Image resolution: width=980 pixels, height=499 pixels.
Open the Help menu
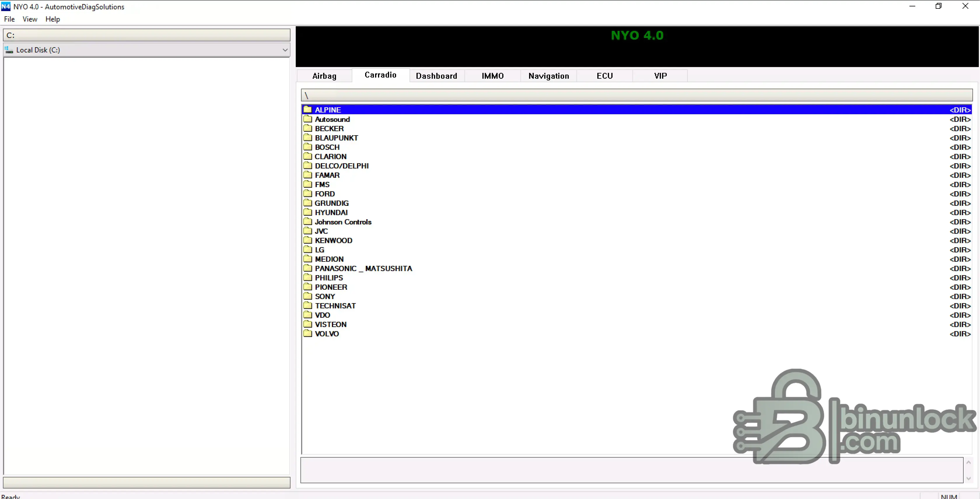(52, 19)
